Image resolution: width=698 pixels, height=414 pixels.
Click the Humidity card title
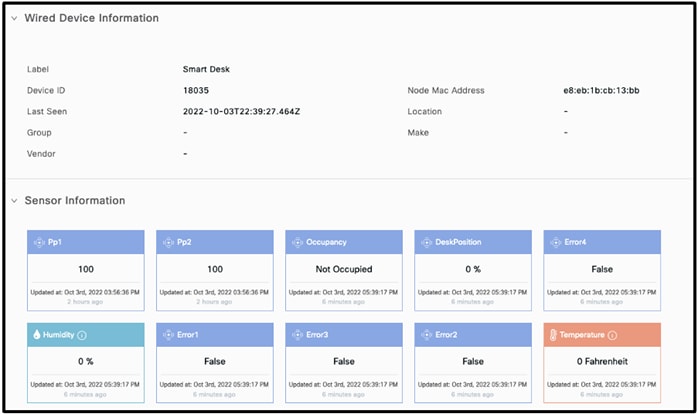coord(58,335)
